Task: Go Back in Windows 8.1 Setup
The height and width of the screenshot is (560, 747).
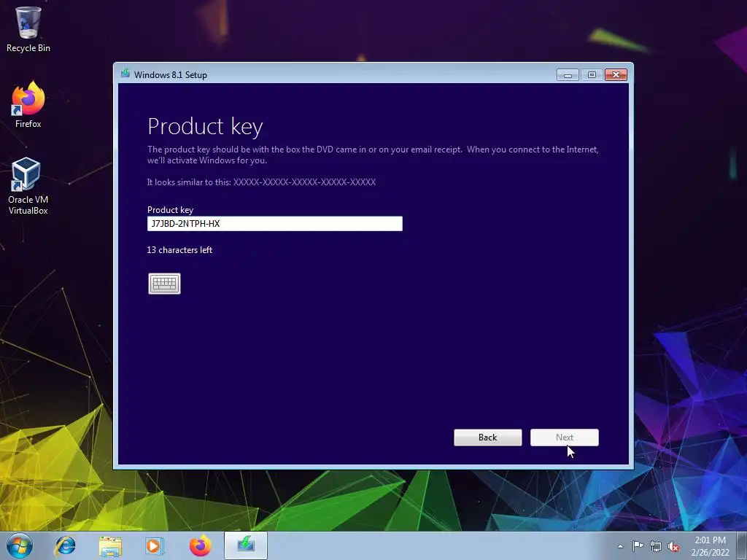Action: [x=488, y=437]
